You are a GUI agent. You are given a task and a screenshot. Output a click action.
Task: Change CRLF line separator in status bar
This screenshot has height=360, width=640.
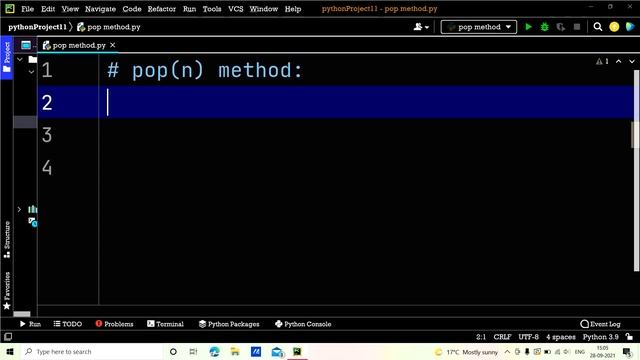[502, 337]
